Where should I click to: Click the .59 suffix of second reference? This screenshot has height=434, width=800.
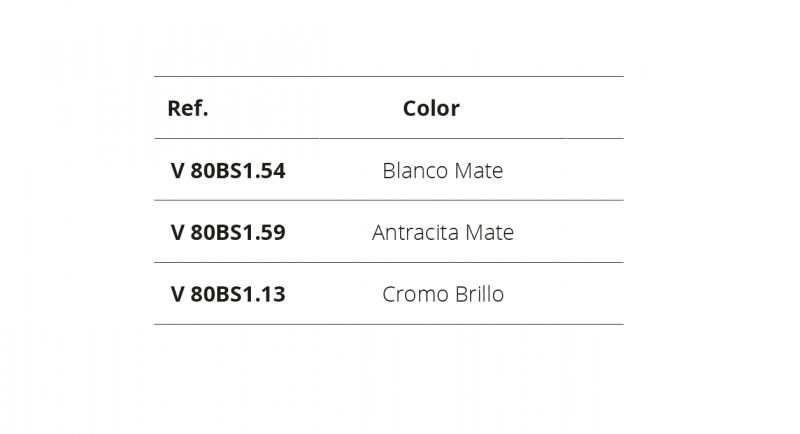click(x=270, y=233)
